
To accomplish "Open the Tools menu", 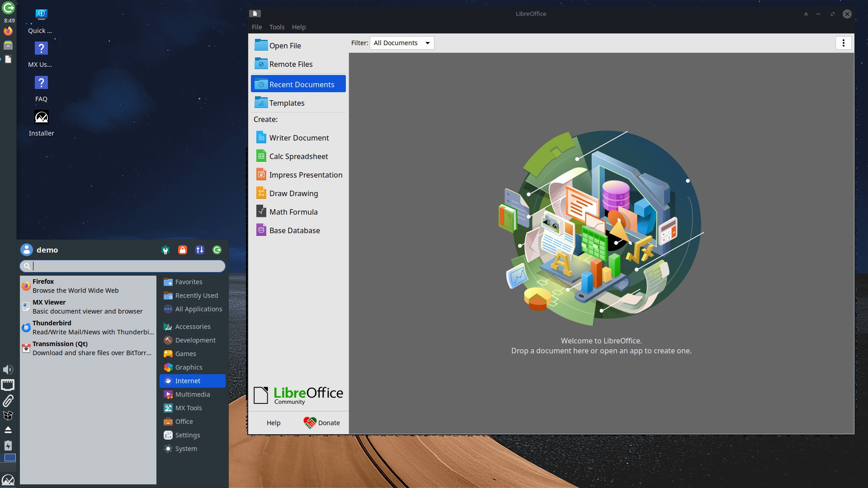I will click(277, 27).
